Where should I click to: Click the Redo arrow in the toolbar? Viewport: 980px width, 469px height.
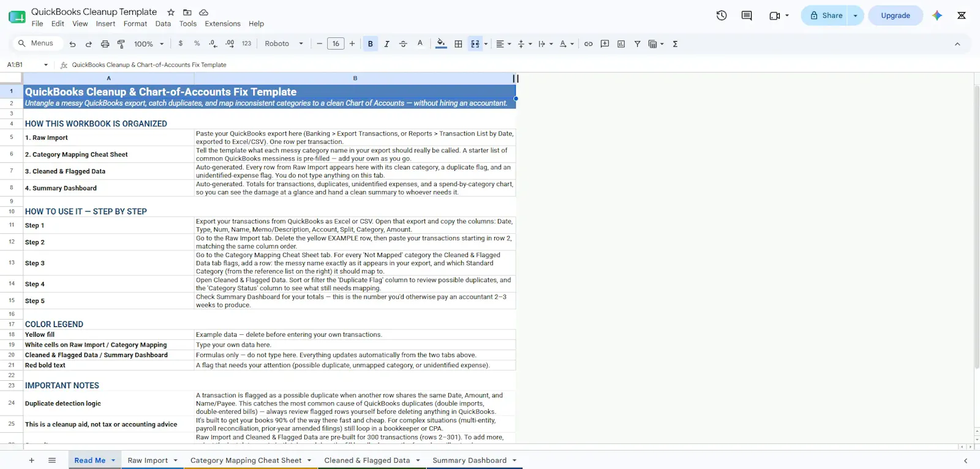[x=89, y=44]
